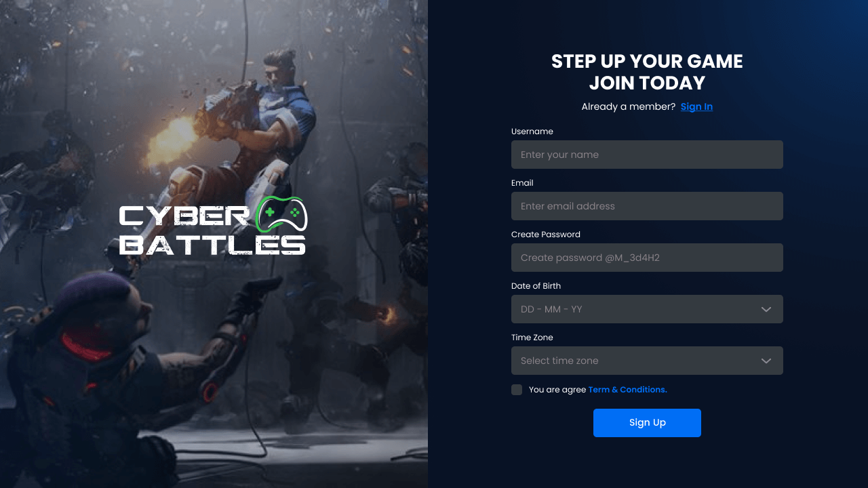Focus the Enter email address field
This screenshot has height=488, width=868.
click(x=647, y=206)
